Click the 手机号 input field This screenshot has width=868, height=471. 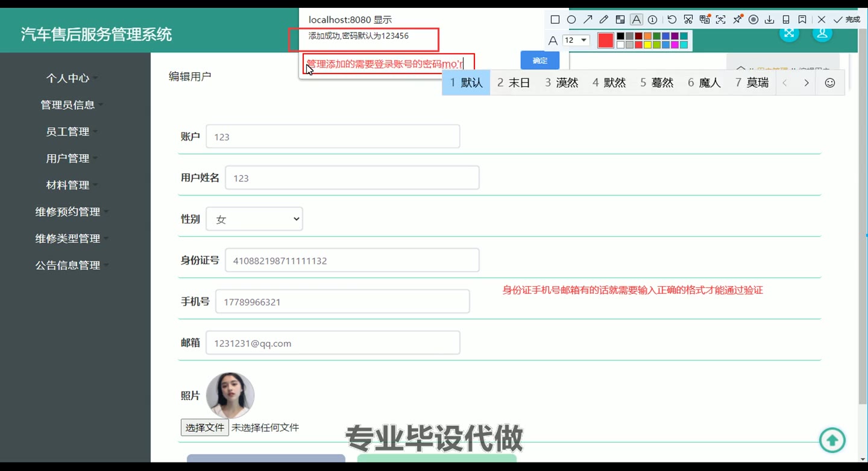tap(342, 302)
